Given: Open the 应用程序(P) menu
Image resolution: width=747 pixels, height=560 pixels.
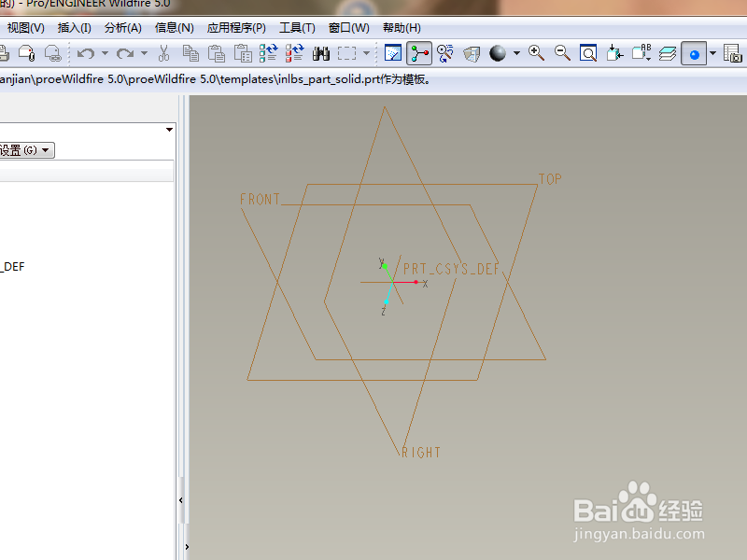Looking at the screenshot, I should point(236,28).
